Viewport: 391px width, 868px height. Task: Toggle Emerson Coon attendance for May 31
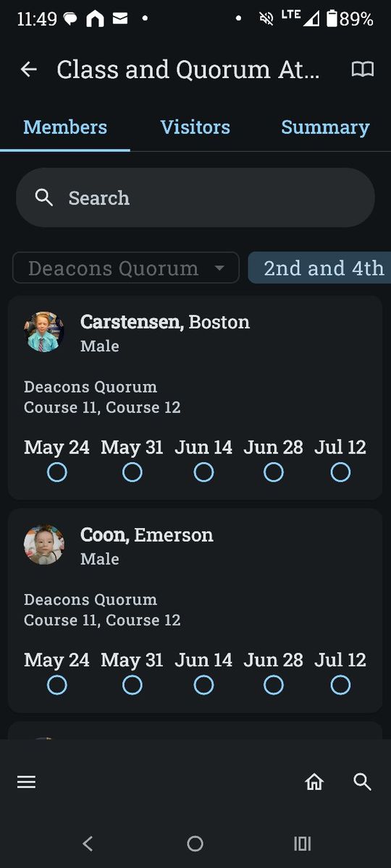(x=132, y=685)
